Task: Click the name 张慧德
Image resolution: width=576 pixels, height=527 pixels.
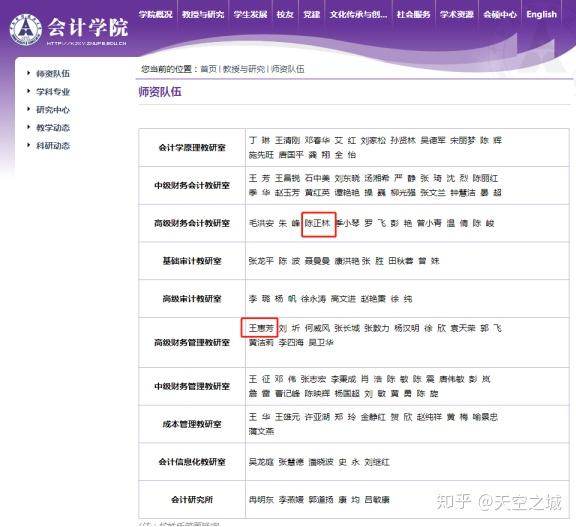Action: (291, 462)
